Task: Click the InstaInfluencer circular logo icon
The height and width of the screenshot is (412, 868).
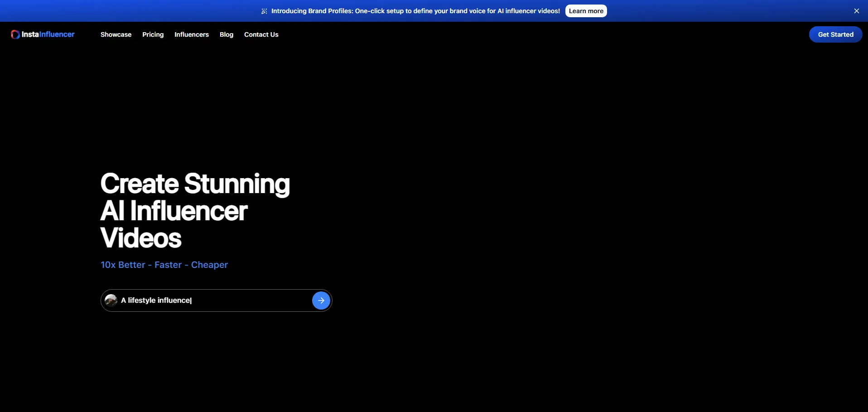Action: (x=15, y=34)
